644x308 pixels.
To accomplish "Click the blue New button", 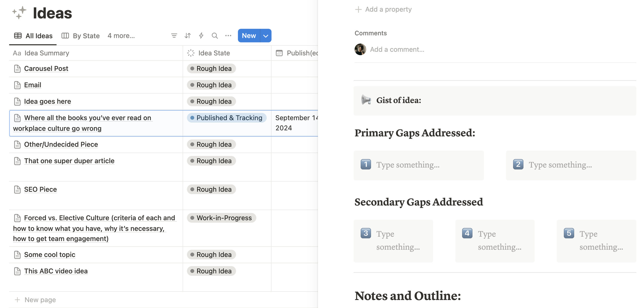I will 249,36.
